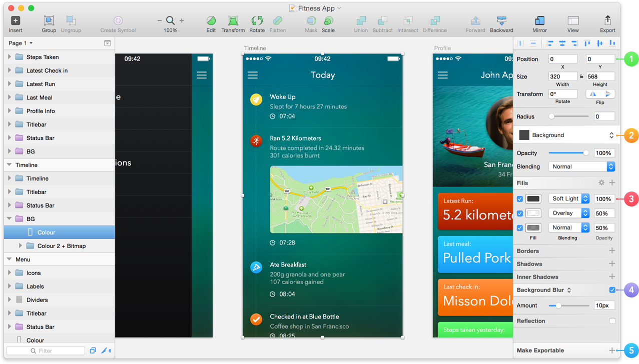The height and width of the screenshot is (364, 639).
Task: Uncheck the Soft Light fill checkbox
Action: click(520, 199)
